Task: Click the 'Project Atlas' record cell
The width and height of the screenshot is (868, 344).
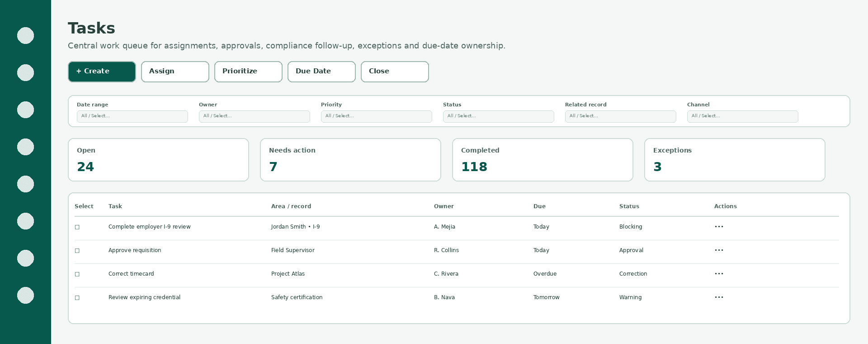Action: [x=288, y=274]
